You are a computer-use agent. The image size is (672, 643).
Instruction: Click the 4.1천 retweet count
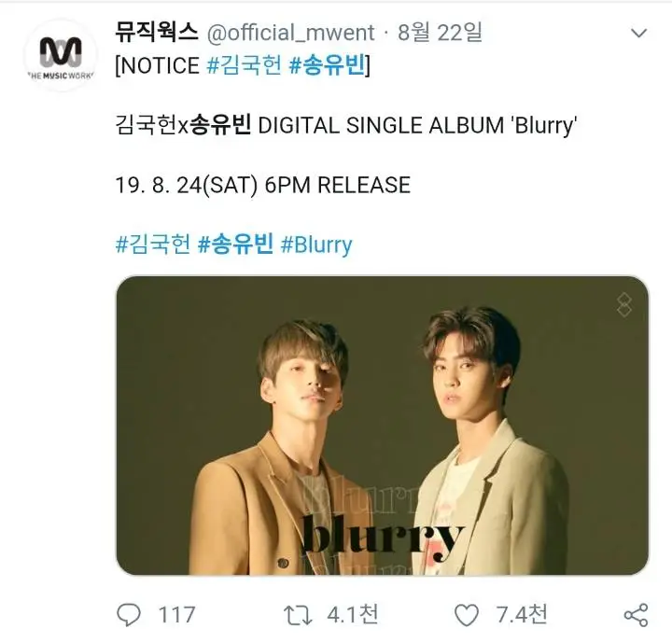click(352, 614)
